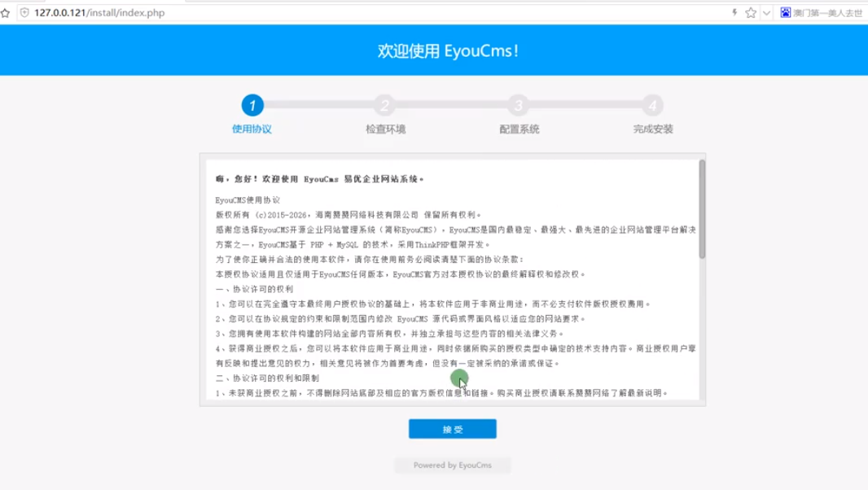Click the 配置系统 step label
The width and height of the screenshot is (868, 490).
[x=519, y=129]
